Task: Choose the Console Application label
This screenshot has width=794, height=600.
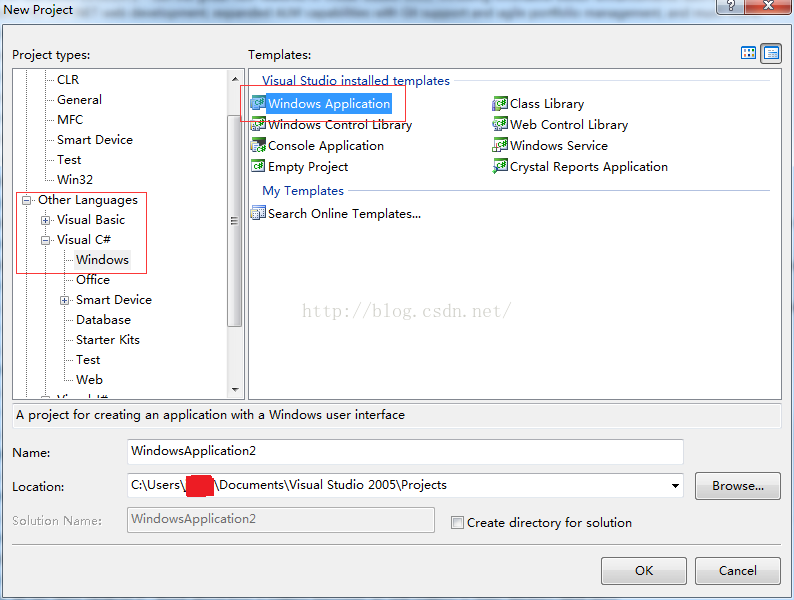Action: coord(326,146)
